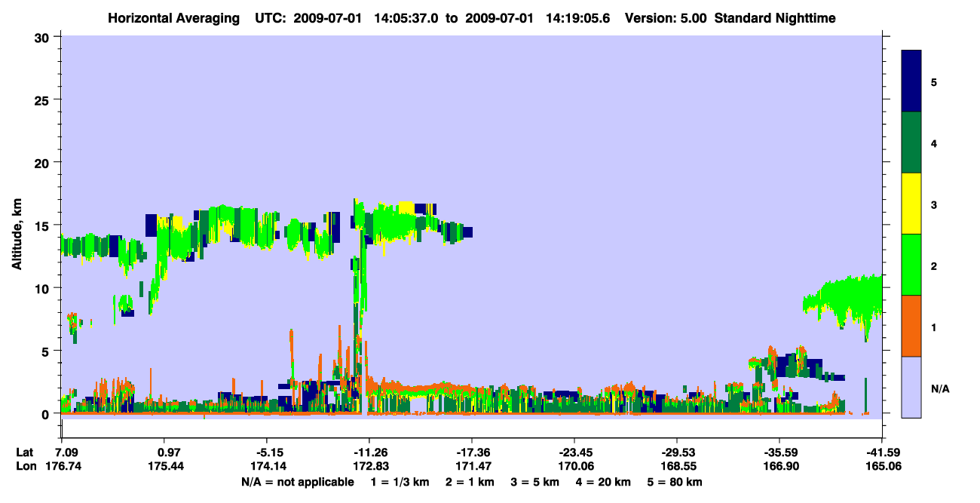
Task: Click the 'Lat' row label
Action: [x=24, y=452]
